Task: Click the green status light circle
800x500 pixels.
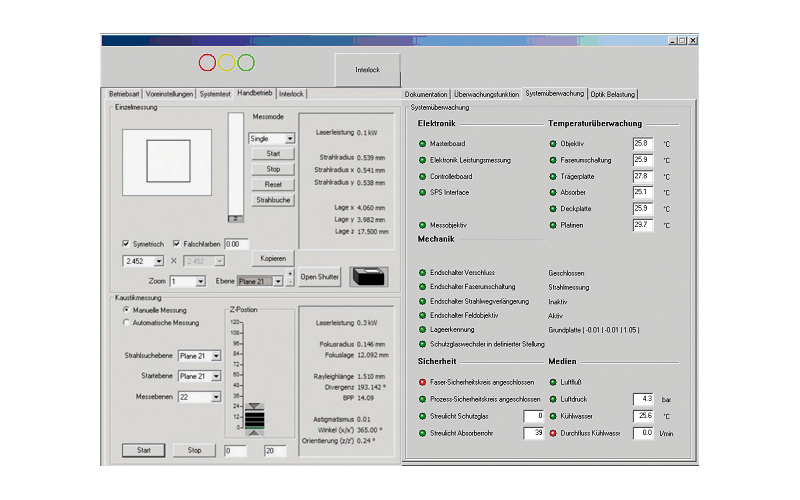Action: pos(246,63)
